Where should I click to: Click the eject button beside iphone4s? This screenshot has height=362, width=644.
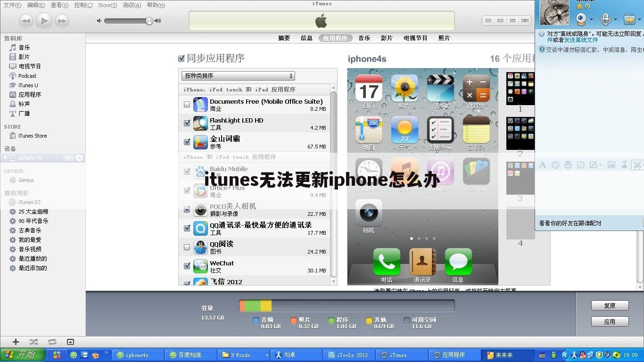pos(79,158)
